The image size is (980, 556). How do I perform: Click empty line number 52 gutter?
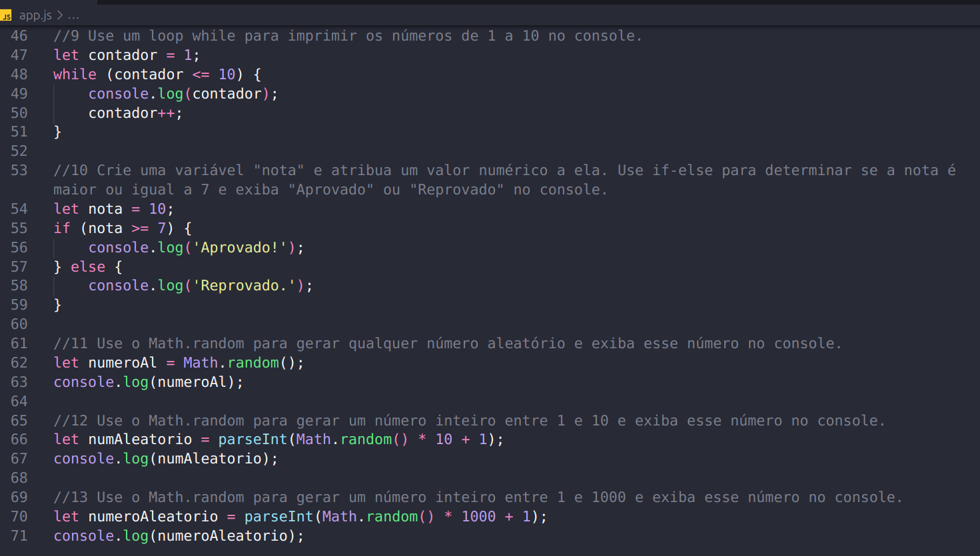click(19, 151)
